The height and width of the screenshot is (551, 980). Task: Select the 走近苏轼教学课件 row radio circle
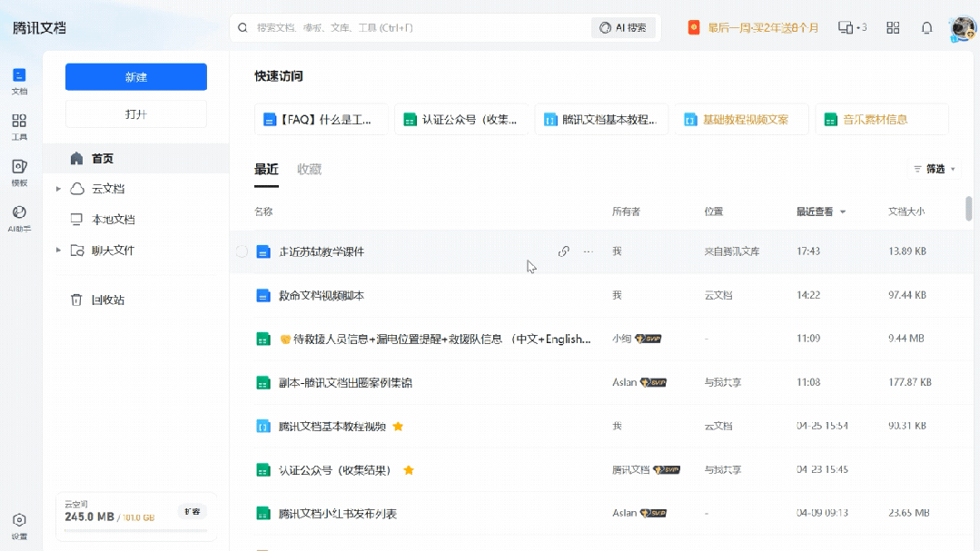(242, 251)
